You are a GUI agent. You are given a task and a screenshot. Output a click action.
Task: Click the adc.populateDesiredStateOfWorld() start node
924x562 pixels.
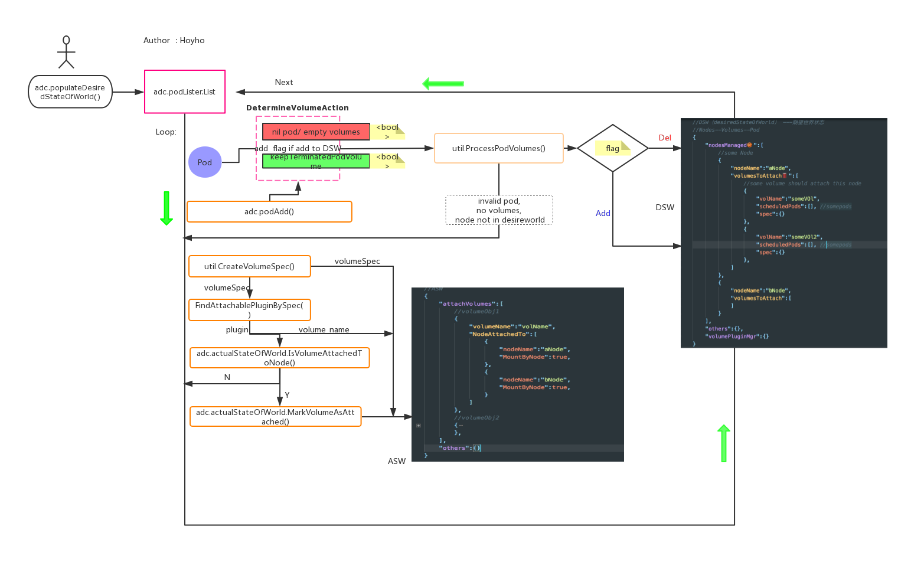(70, 92)
